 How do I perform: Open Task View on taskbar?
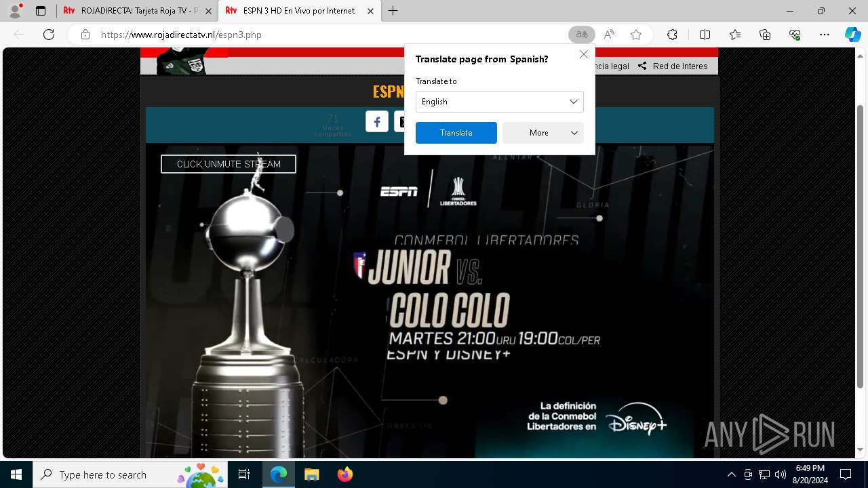point(244,474)
